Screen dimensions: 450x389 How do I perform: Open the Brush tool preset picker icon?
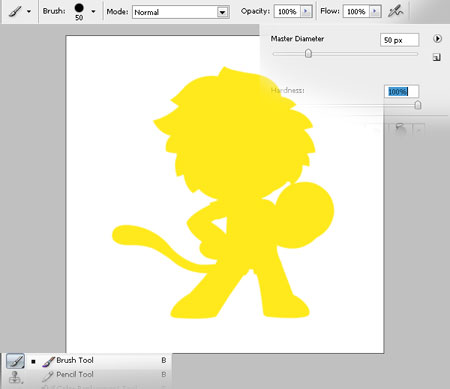(15, 11)
